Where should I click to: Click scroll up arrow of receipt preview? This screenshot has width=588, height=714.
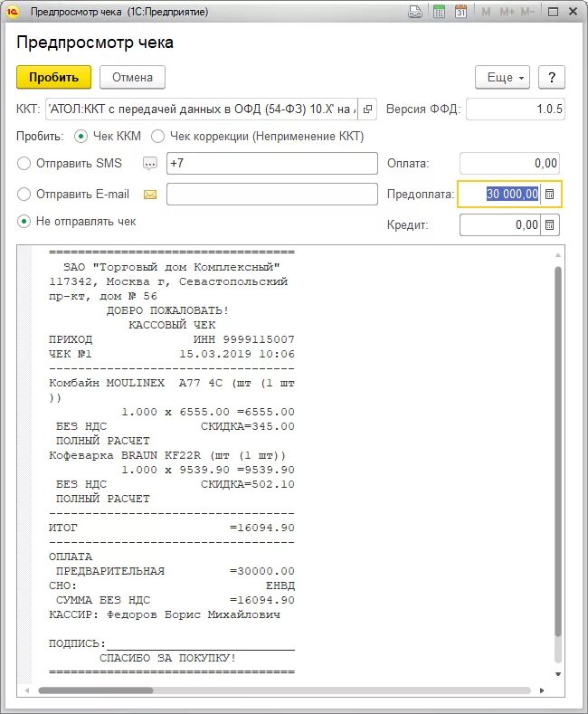(x=558, y=255)
